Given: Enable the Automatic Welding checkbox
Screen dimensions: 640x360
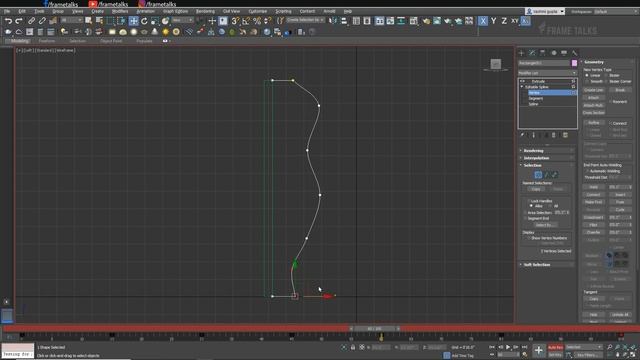Looking at the screenshot, I should 587,171.
